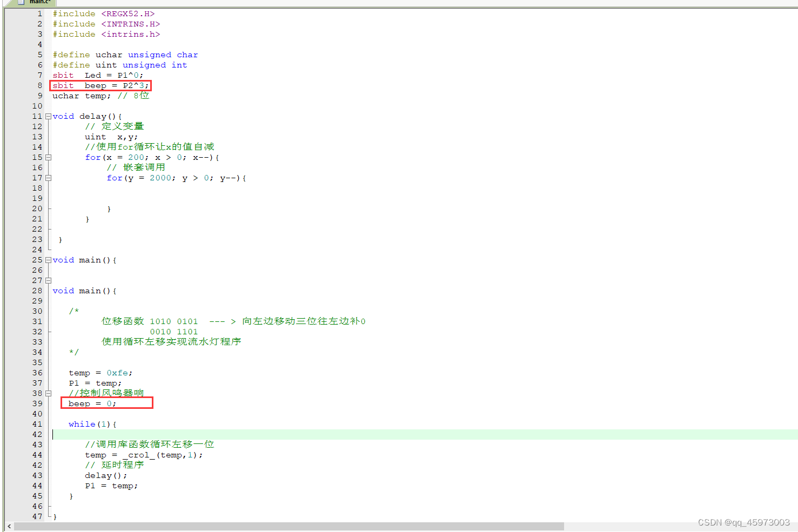Place cursor on "#include <REGX52.H>" line

pyautogui.click(x=104, y=14)
